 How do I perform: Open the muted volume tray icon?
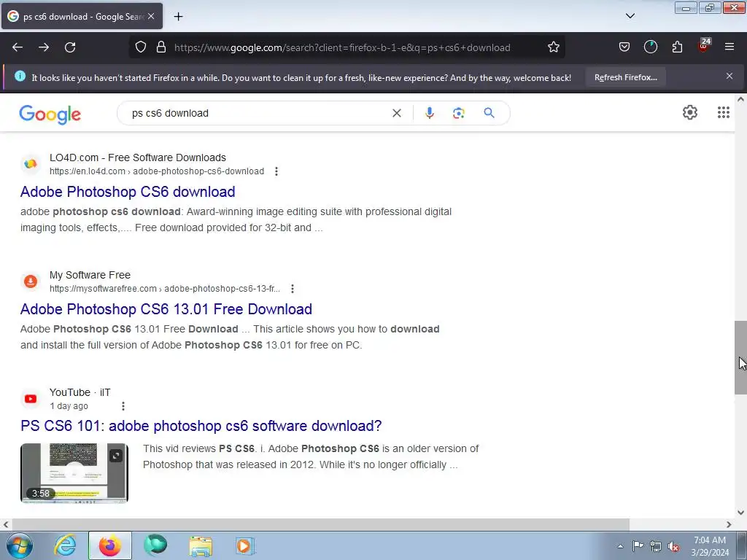[x=673, y=546]
